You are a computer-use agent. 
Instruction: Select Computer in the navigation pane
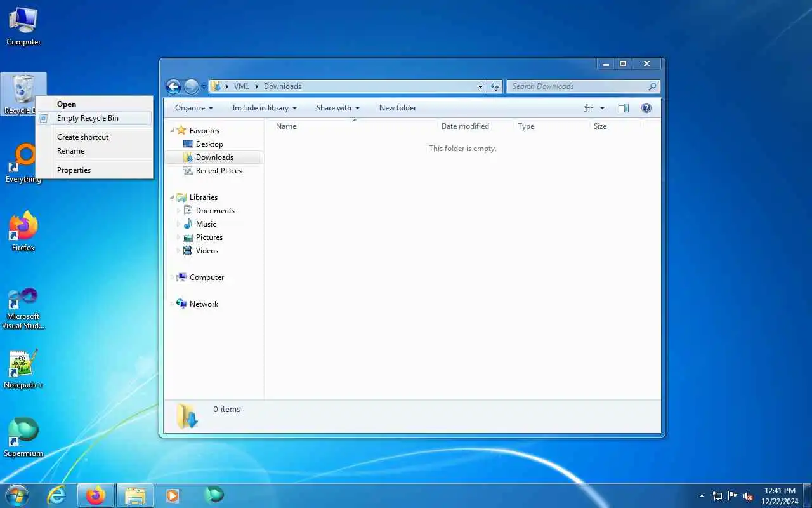click(206, 277)
